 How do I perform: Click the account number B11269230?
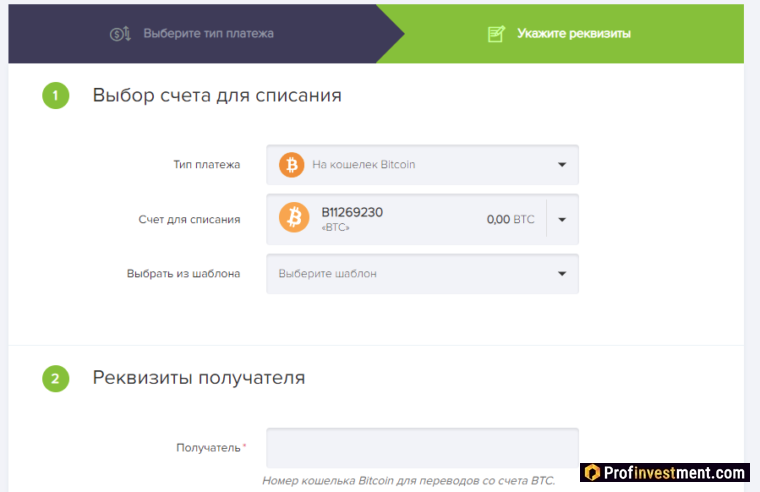352,212
